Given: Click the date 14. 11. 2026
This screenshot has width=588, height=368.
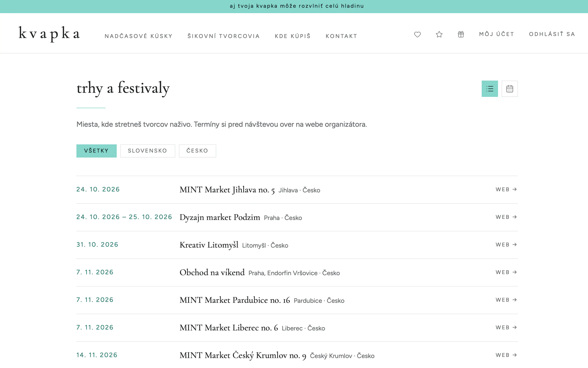Looking at the screenshot, I should click(97, 355).
